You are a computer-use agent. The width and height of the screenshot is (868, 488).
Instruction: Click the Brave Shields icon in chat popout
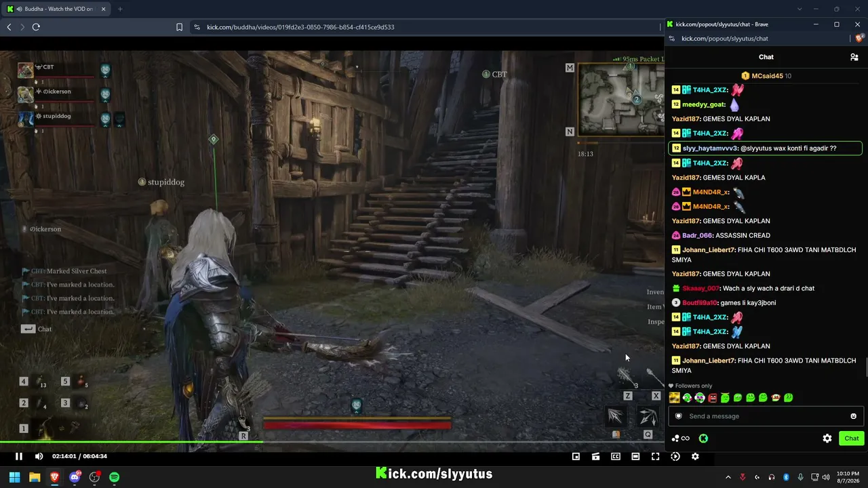(859, 39)
